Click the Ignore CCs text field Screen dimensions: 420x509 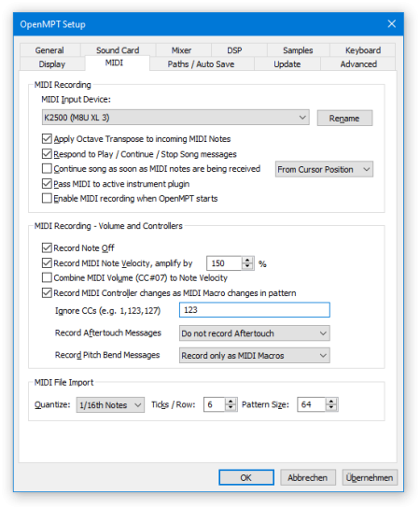(x=254, y=310)
